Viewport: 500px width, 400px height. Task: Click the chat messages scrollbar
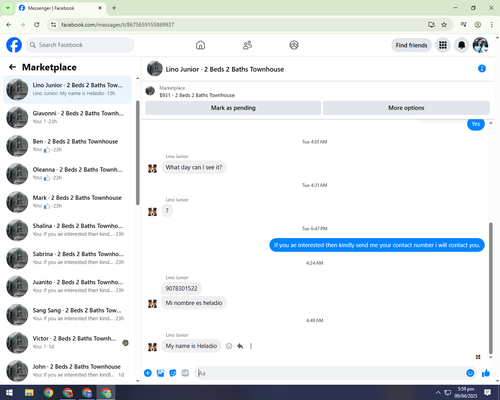pyautogui.click(x=491, y=288)
